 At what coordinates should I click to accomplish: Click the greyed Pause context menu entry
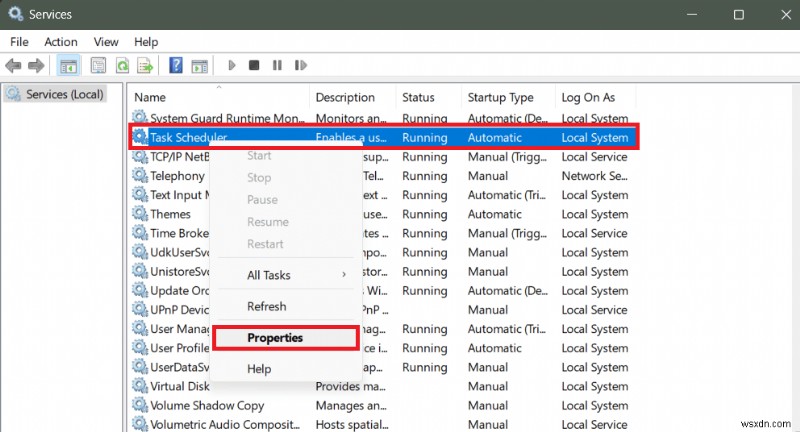(x=285, y=199)
